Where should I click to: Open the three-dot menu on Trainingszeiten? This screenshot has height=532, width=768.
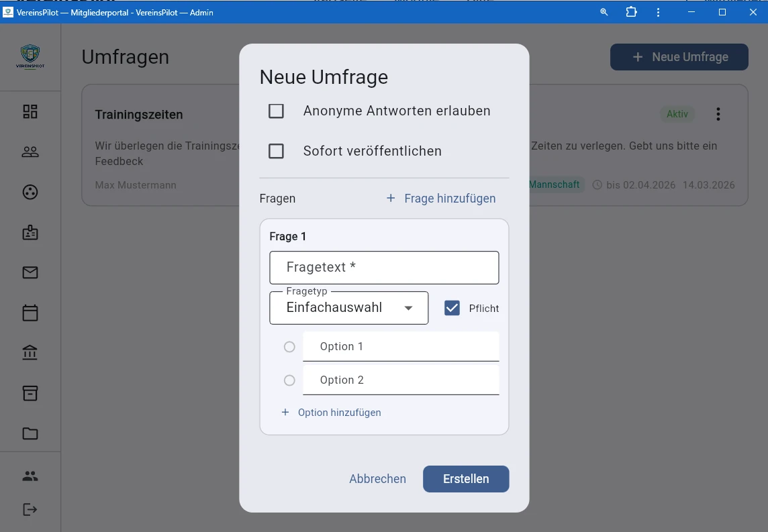click(718, 114)
